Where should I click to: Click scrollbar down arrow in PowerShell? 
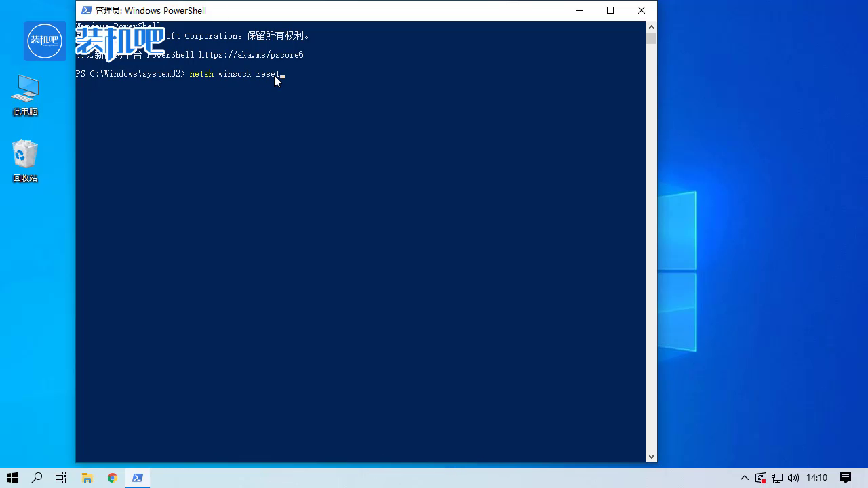651,457
